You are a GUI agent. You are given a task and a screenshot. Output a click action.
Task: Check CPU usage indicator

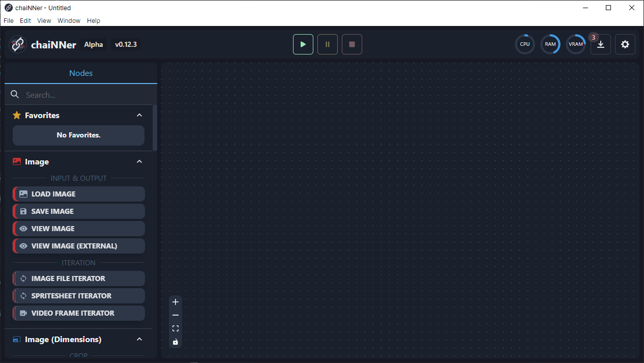tap(524, 44)
